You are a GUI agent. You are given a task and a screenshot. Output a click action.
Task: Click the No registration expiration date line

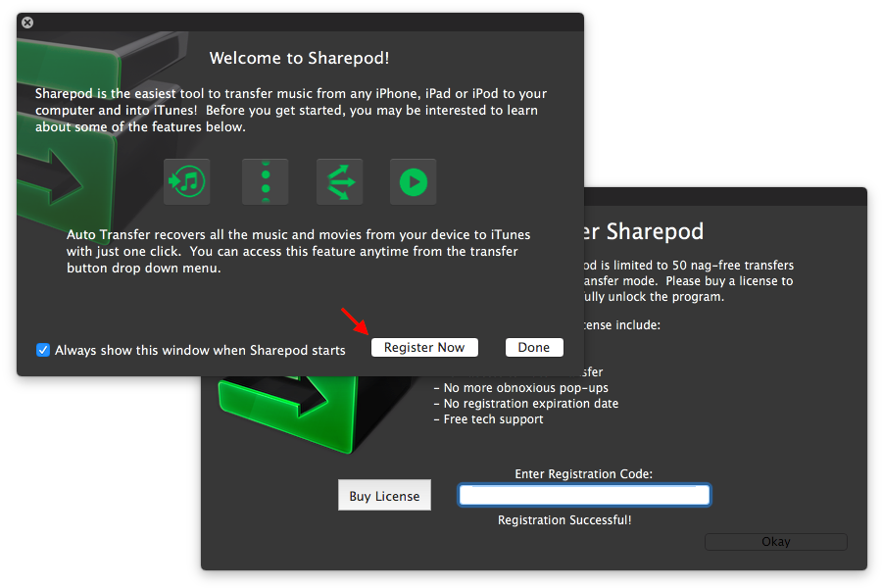[x=526, y=404]
